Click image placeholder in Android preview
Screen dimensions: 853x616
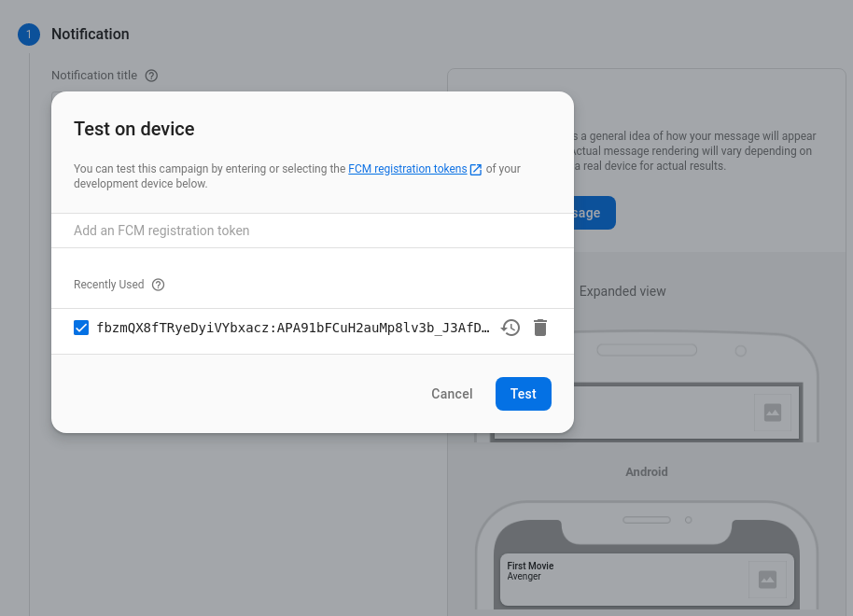767,580
